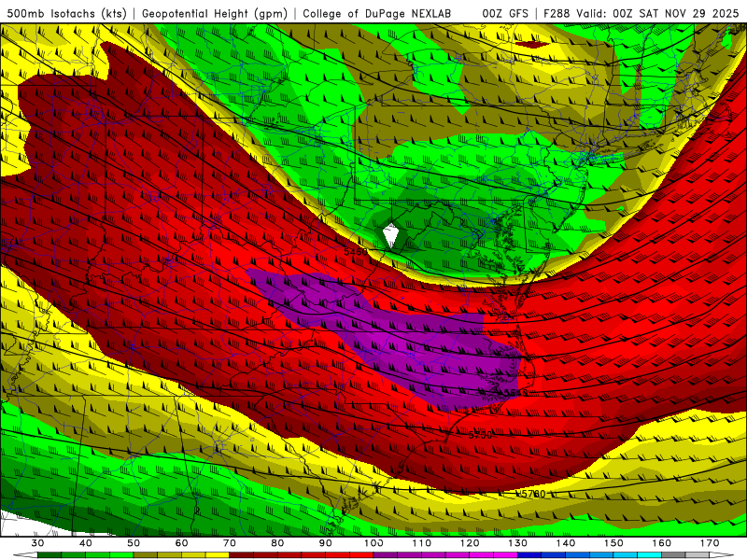Click the 5760 height contour label

coord(533,494)
